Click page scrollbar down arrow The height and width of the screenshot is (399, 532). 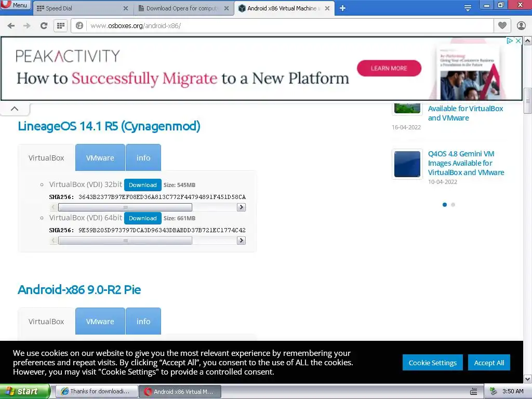click(x=528, y=379)
